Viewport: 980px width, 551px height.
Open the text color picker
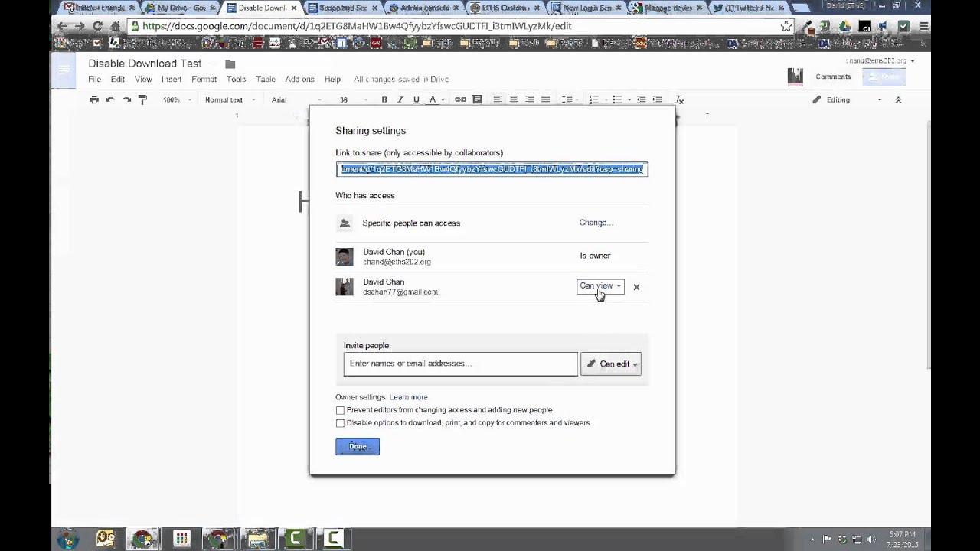435,99
